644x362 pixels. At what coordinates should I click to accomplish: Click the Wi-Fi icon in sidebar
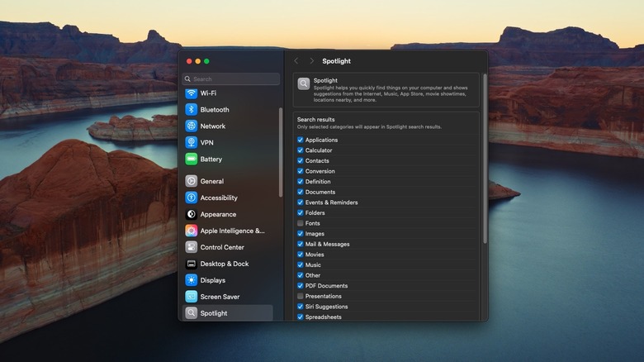tap(192, 93)
